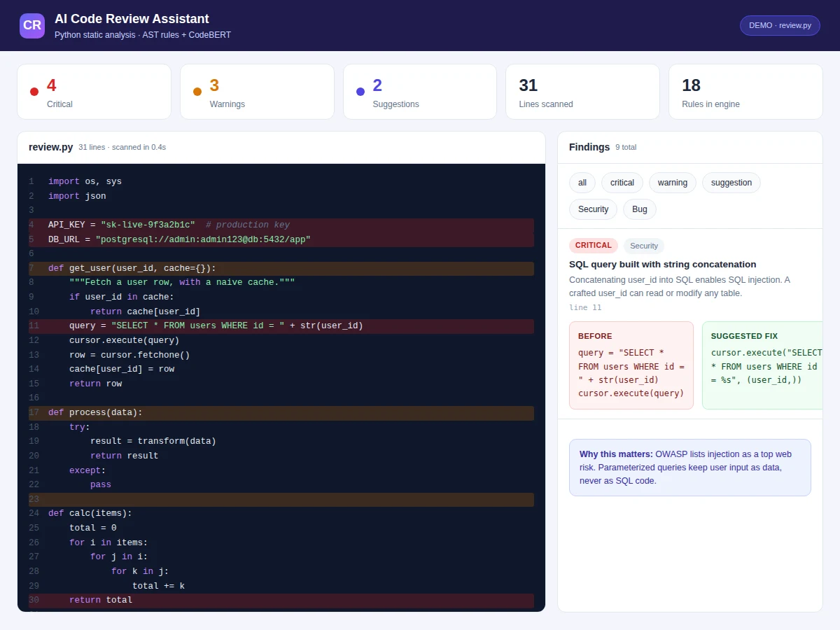Toggle the 'warning' filter chip
This screenshot has height=630, width=840.
click(673, 183)
